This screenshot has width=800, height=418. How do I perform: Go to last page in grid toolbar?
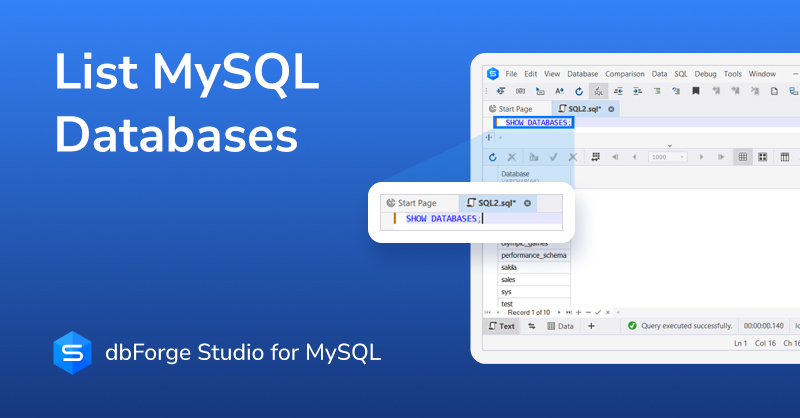click(721, 157)
